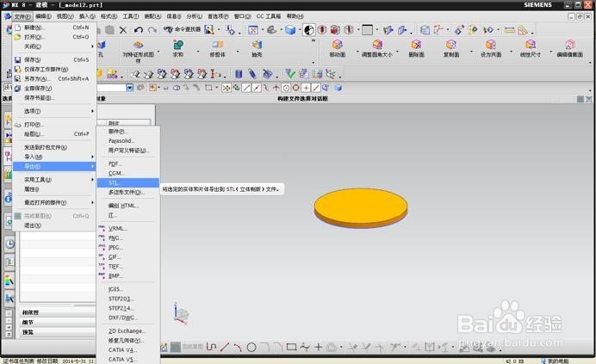Click the Redo arrow icon in toolbar
Image resolution: width=596 pixels, height=364 pixels.
(152, 30)
